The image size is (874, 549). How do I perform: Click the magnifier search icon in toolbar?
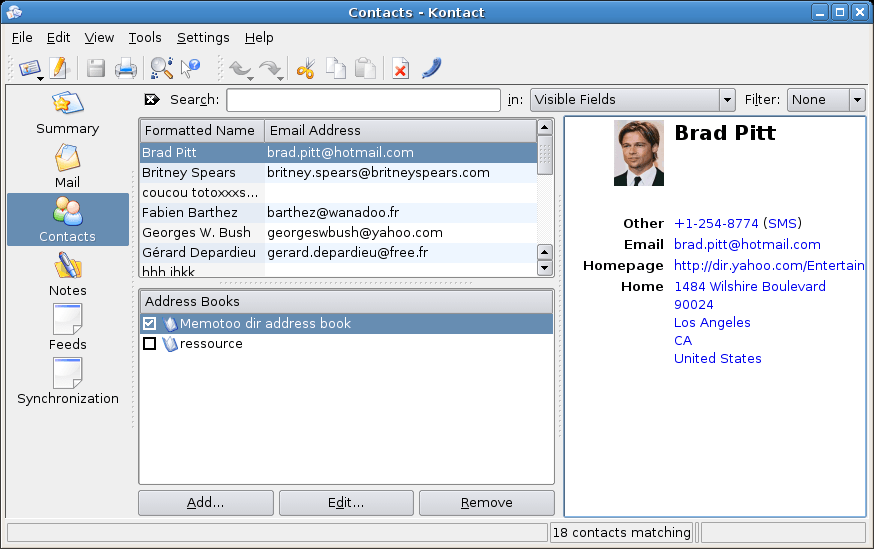coord(162,69)
